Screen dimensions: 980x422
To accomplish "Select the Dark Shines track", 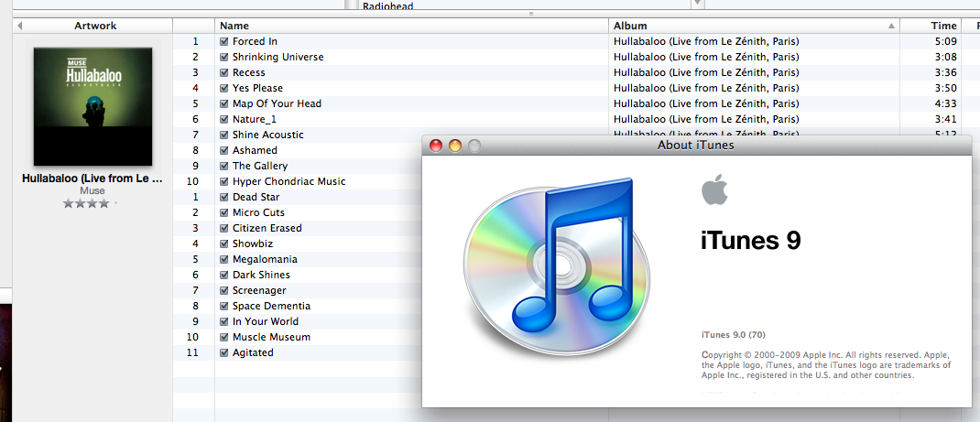I will point(261,275).
